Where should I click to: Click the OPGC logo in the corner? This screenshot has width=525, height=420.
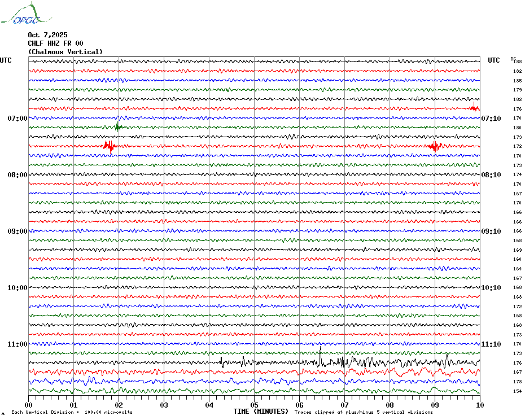coord(20,15)
